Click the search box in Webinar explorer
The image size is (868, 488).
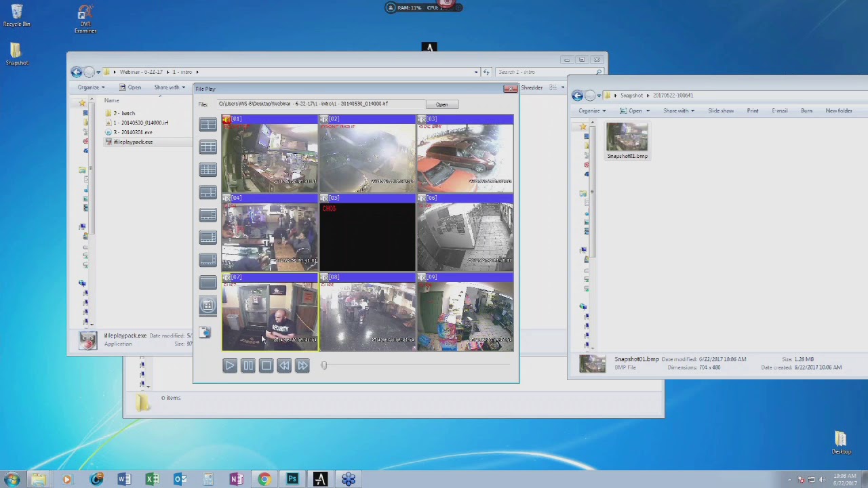pos(549,72)
